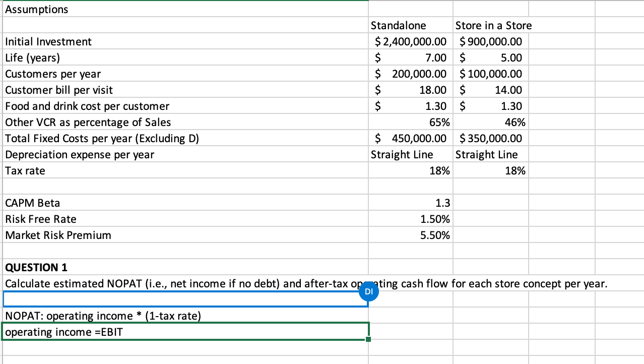Click the green fill handle on selected cell

click(369, 339)
